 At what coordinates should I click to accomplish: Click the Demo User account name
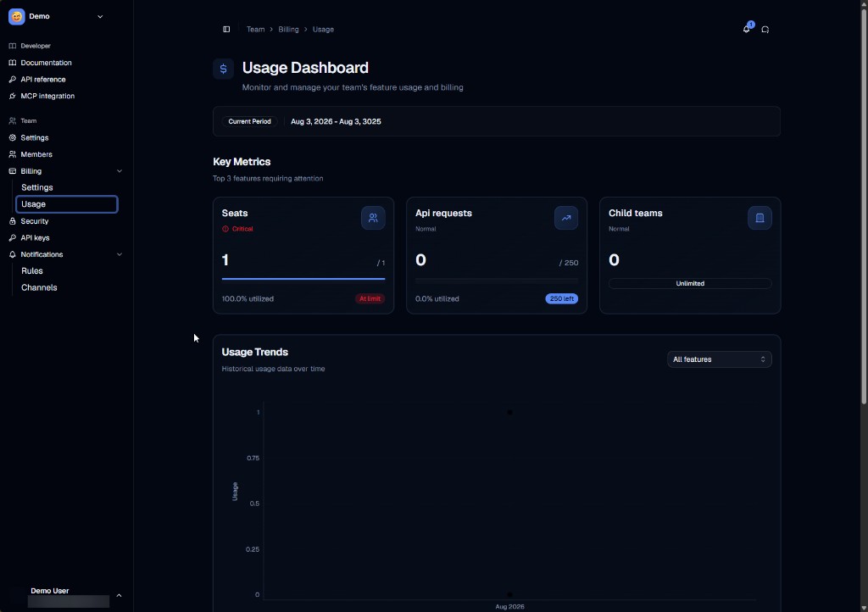coord(50,591)
